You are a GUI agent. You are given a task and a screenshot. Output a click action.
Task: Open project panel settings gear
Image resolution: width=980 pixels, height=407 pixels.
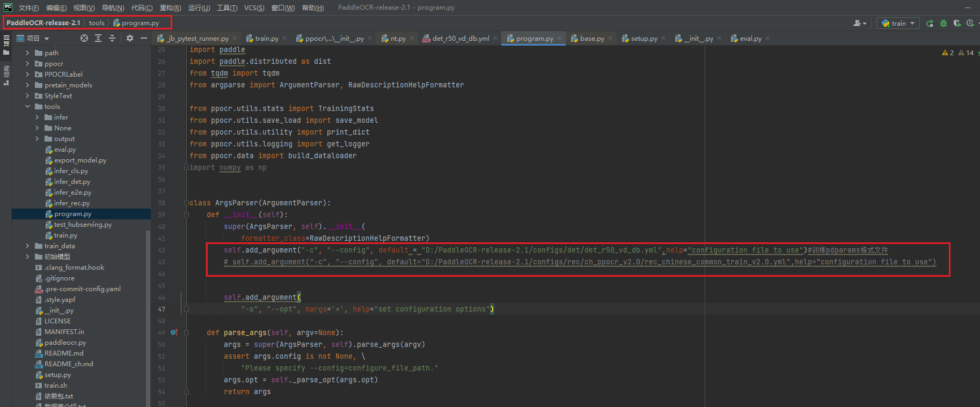(x=129, y=38)
